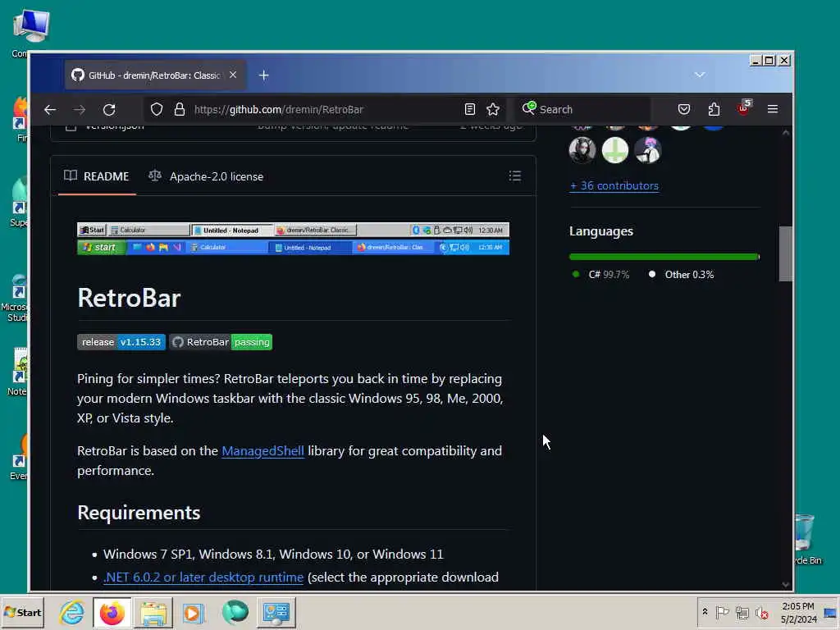Click the Languages heading
840x630 pixels.
601,231
